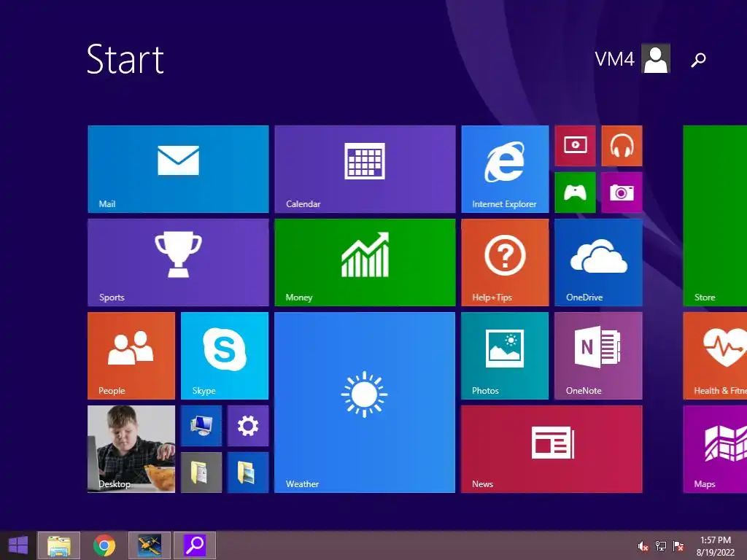Click the Windows Start button in taskbar
747x560 pixels.
click(x=18, y=545)
